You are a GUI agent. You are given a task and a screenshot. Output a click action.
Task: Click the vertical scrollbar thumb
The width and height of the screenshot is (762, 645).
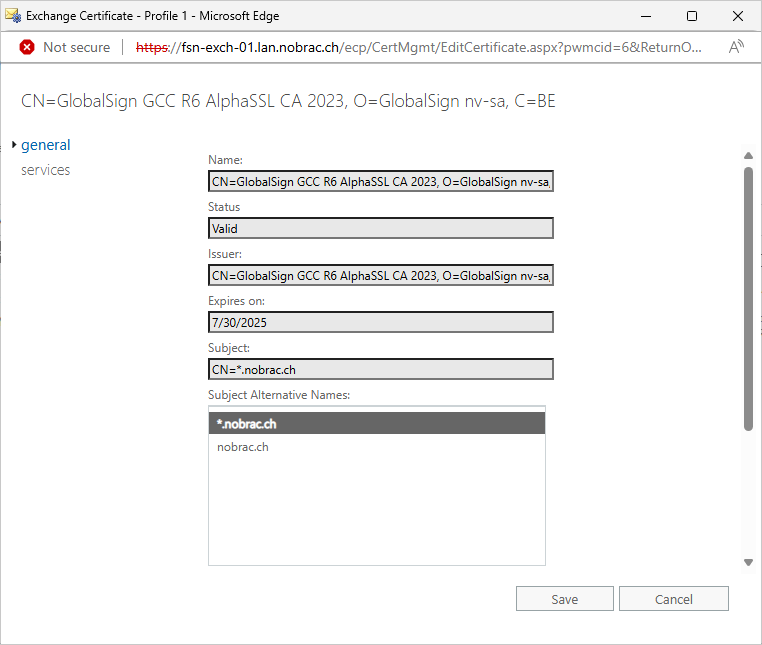748,299
